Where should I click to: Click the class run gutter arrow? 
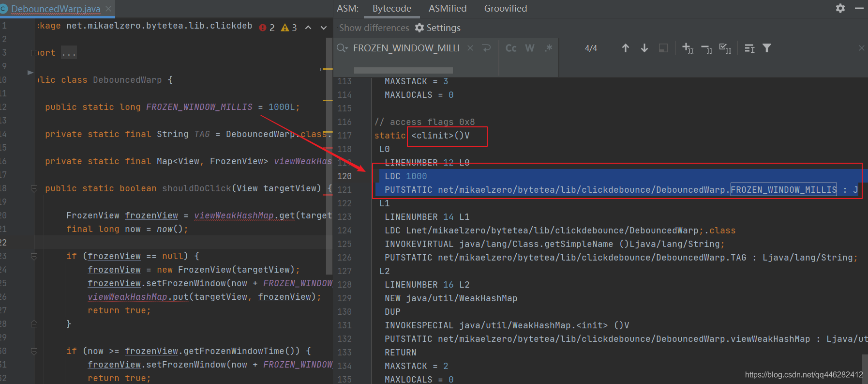coord(30,73)
